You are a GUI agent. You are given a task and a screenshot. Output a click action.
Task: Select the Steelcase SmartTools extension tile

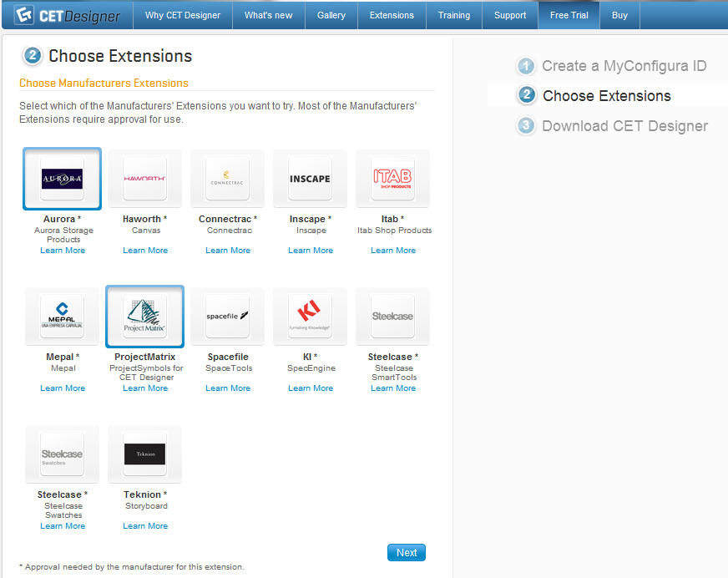coord(393,317)
